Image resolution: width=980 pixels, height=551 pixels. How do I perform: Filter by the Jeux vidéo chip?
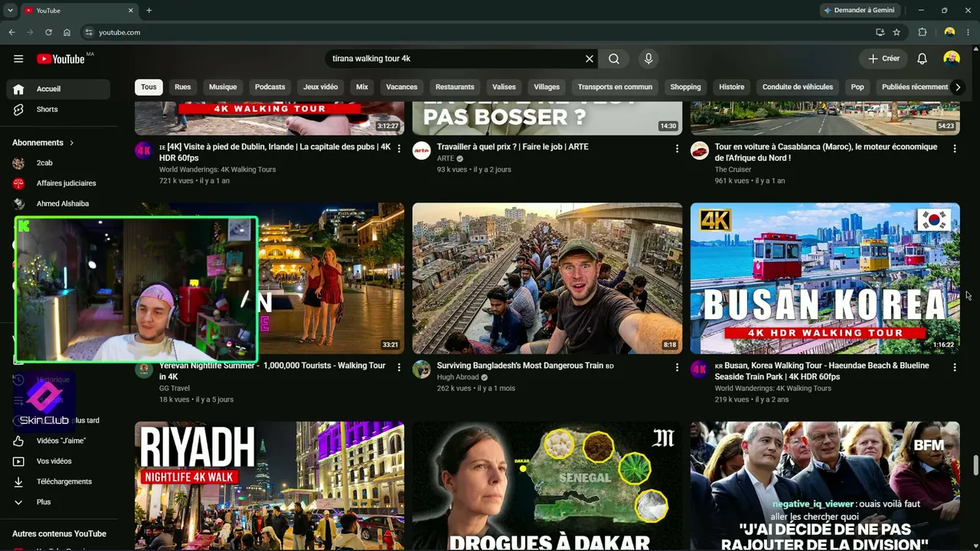click(x=320, y=87)
